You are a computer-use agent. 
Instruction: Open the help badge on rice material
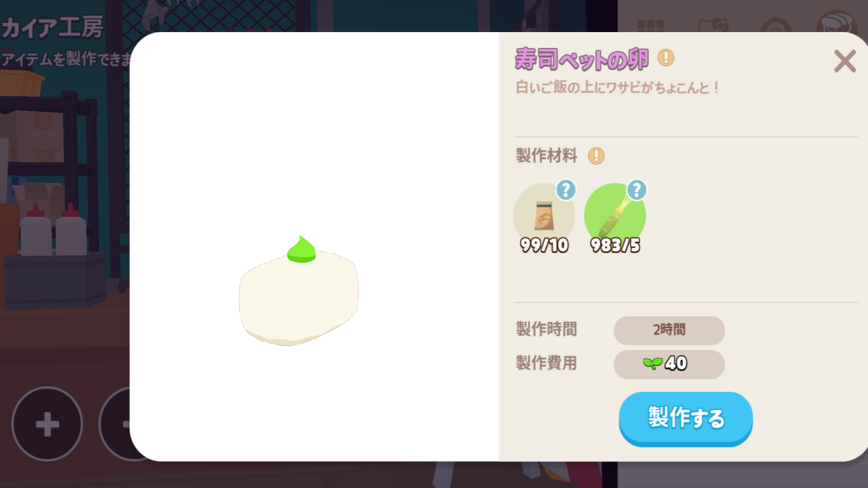[566, 190]
